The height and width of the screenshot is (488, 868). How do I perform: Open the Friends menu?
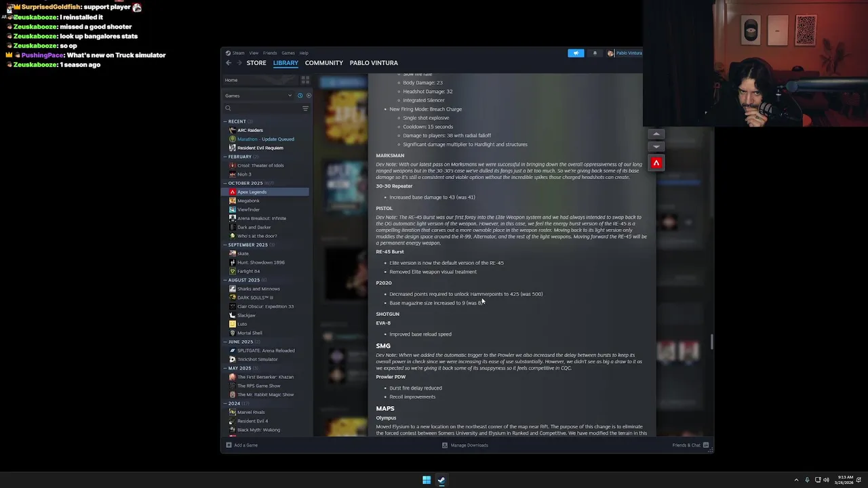(x=270, y=53)
